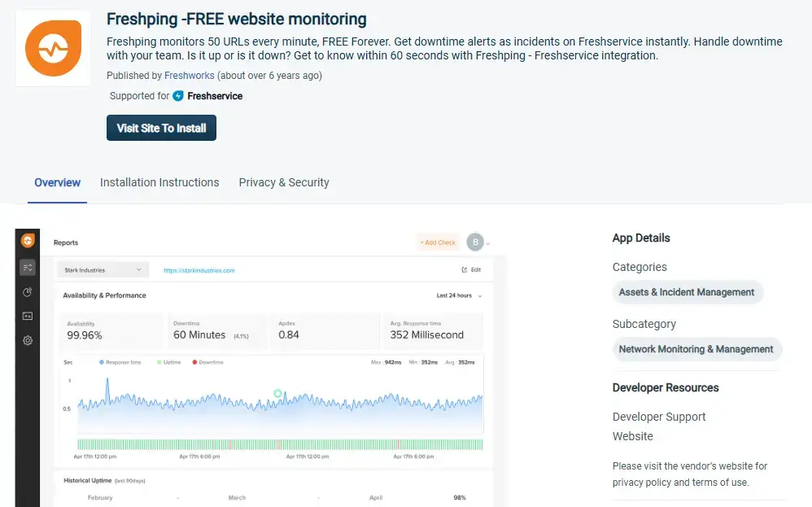Image resolution: width=812 pixels, height=507 pixels.
Task: Expand the Stark Industries dropdown
Action: [103, 270]
